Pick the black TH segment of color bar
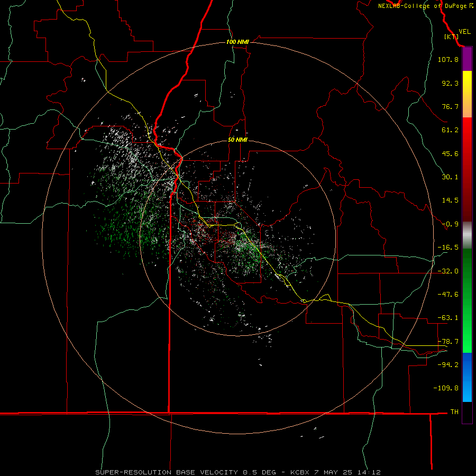 pyautogui.click(x=467, y=412)
